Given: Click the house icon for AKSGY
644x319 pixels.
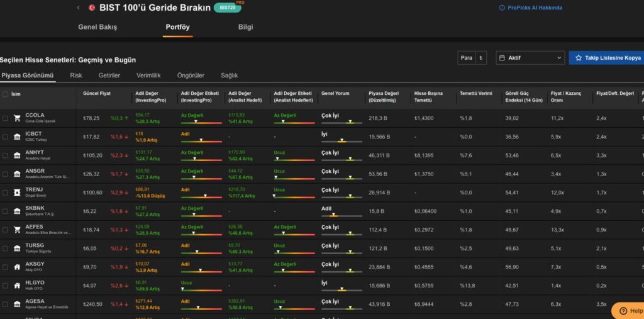Looking at the screenshot, I should pyautogui.click(x=17, y=267).
